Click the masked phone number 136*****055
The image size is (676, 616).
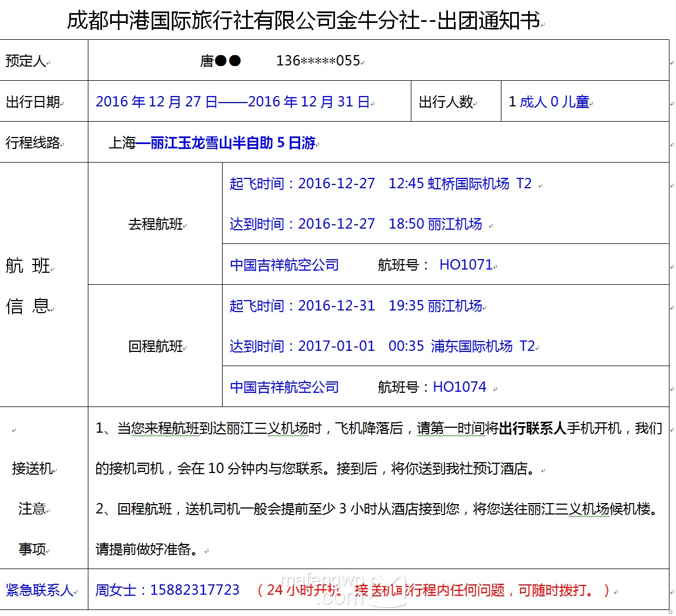(x=318, y=61)
